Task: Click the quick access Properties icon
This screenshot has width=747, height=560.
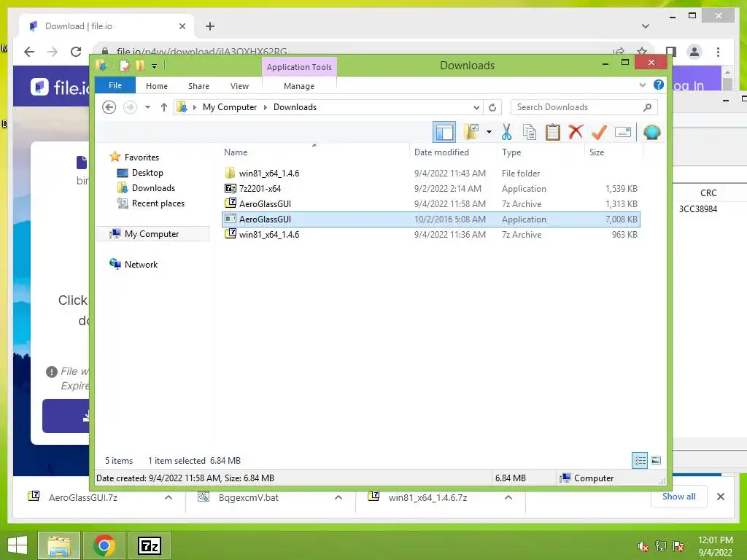Action: tap(124, 66)
